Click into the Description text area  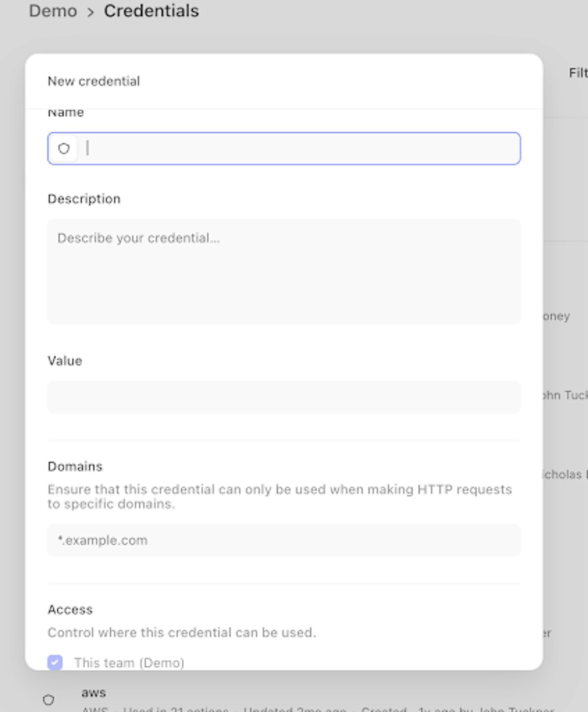pos(284,271)
